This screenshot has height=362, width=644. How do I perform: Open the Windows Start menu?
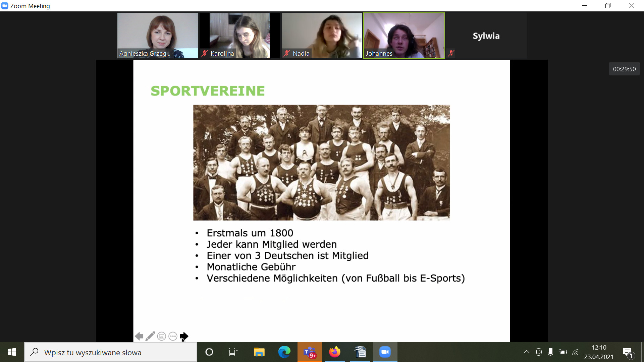[x=12, y=352]
